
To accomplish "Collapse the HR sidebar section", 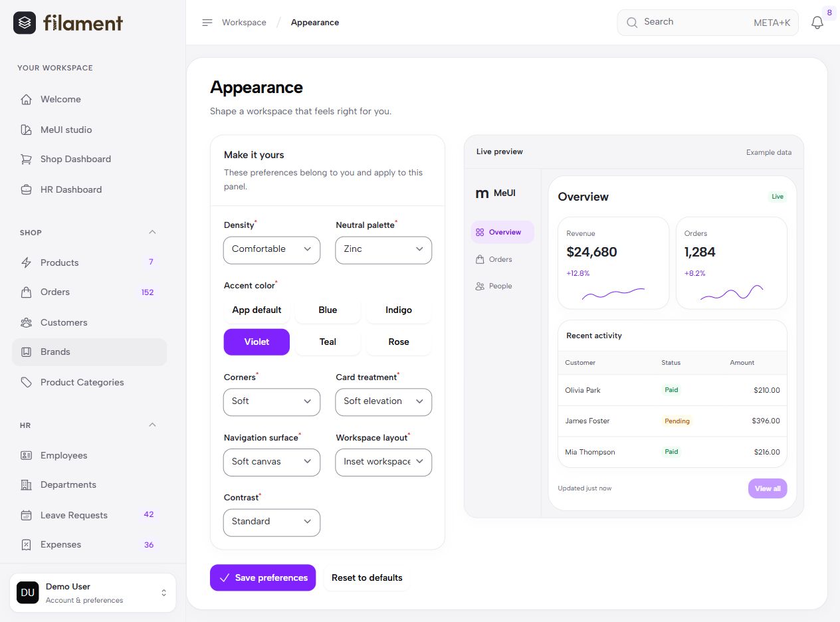I will point(152,425).
